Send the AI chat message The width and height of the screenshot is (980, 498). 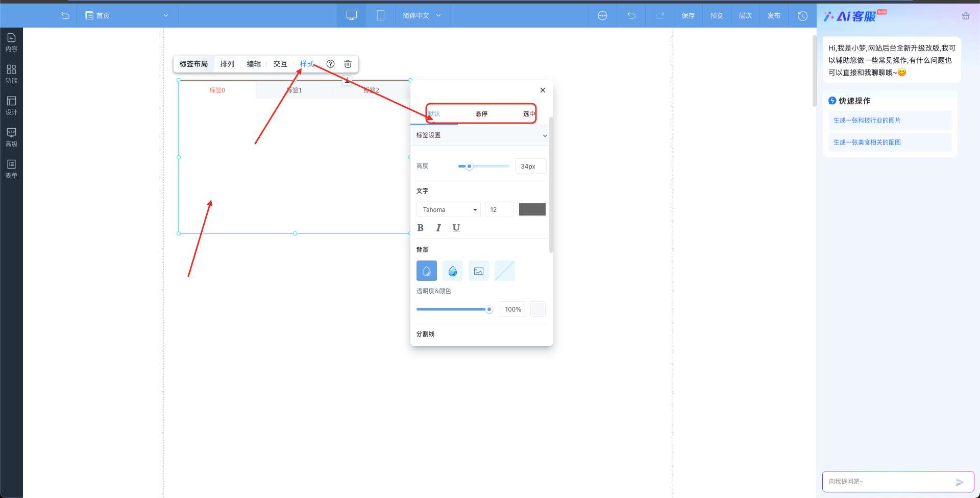[x=960, y=482]
